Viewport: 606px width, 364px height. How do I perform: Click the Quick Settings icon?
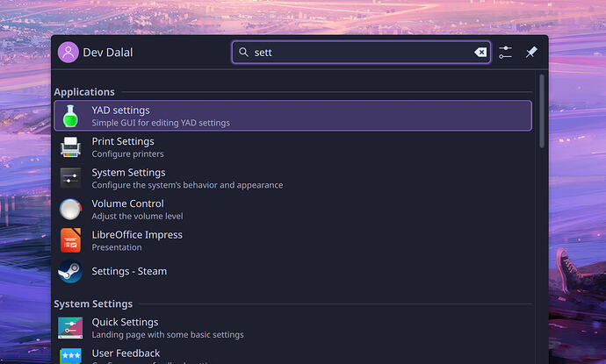[x=70, y=328]
